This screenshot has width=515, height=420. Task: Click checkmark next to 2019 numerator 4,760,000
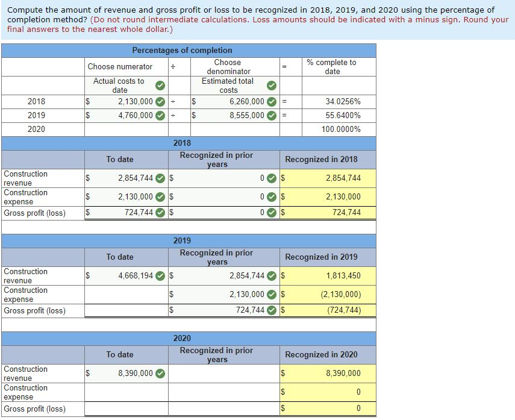click(x=160, y=116)
